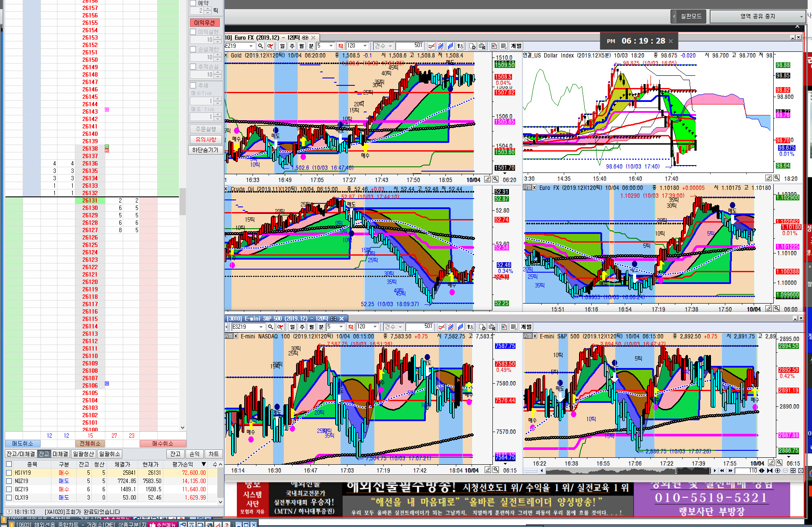This screenshot has width=812, height=527.
Task: Select the 일 (daily) period in the Euro FX toolbar
Action: [x=282, y=46]
